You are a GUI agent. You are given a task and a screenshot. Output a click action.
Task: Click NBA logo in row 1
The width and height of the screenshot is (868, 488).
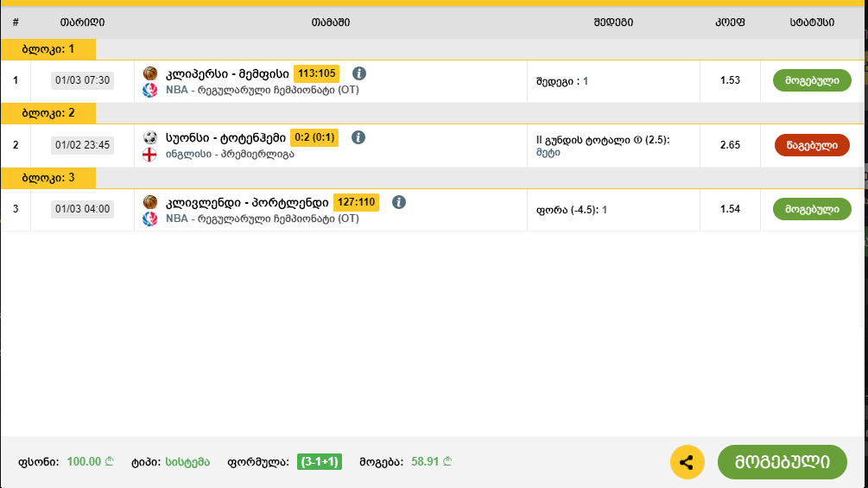tap(150, 90)
